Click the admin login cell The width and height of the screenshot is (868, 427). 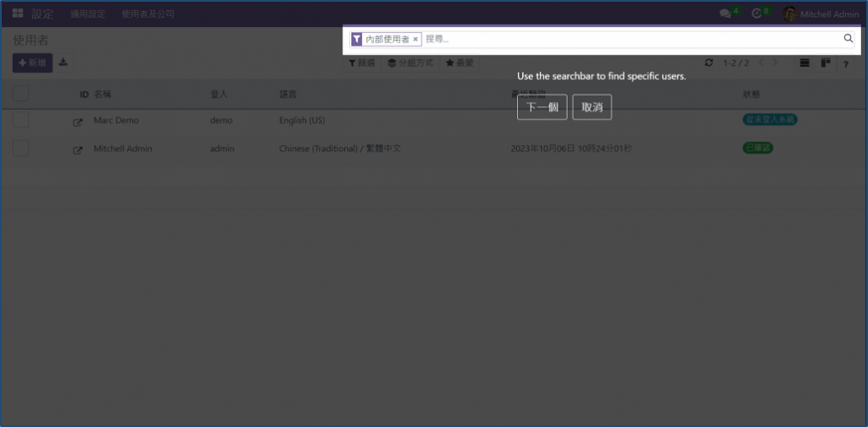[222, 148]
